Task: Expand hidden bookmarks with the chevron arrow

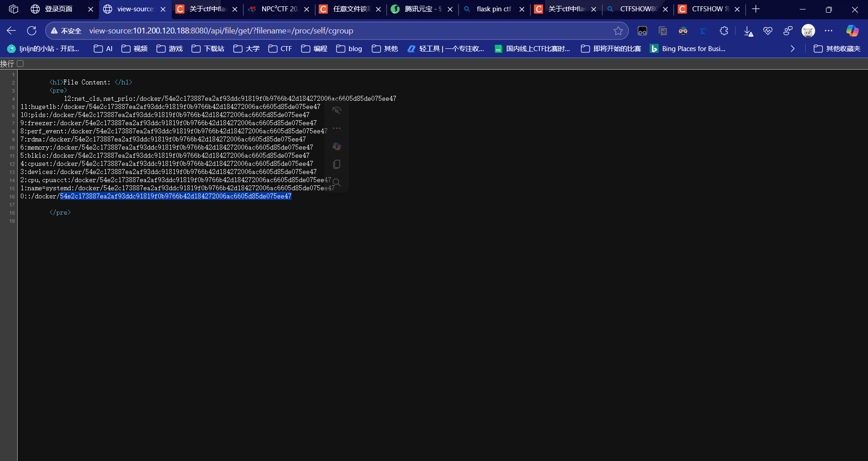Action: click(x=793, y=48)
